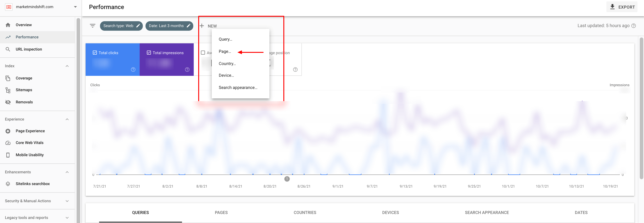The width and height of the screenshot is (644, 223).
Task: Expand Security & Manual Actions
Action: coord(67,201)
